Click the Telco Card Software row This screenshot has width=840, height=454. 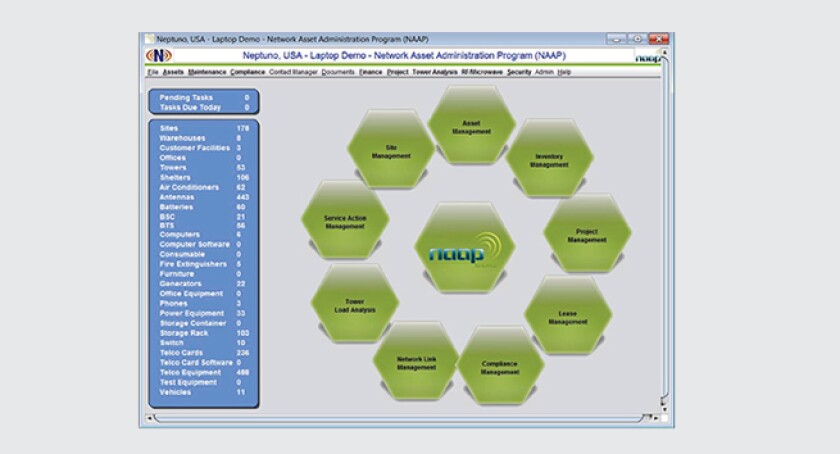pos(204,362)
